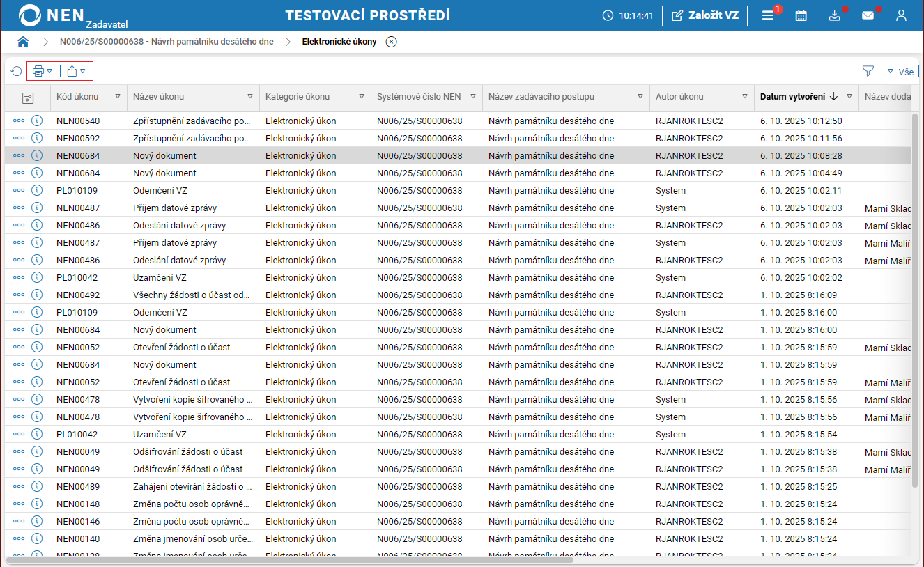This screenshot has width=924, height=567.
Task: Open the export share icon menu
Action: (x=76, y=71)
